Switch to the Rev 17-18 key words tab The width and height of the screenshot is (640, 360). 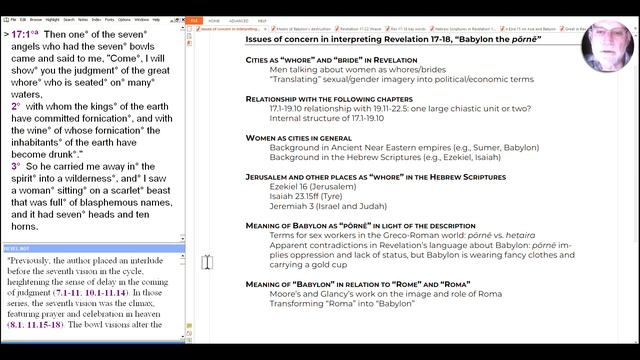point(407,29)
